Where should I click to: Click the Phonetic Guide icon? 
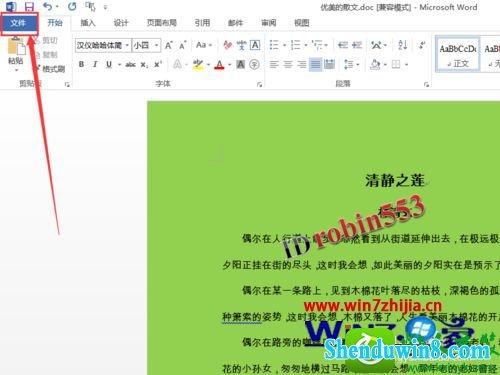(241, 45)
